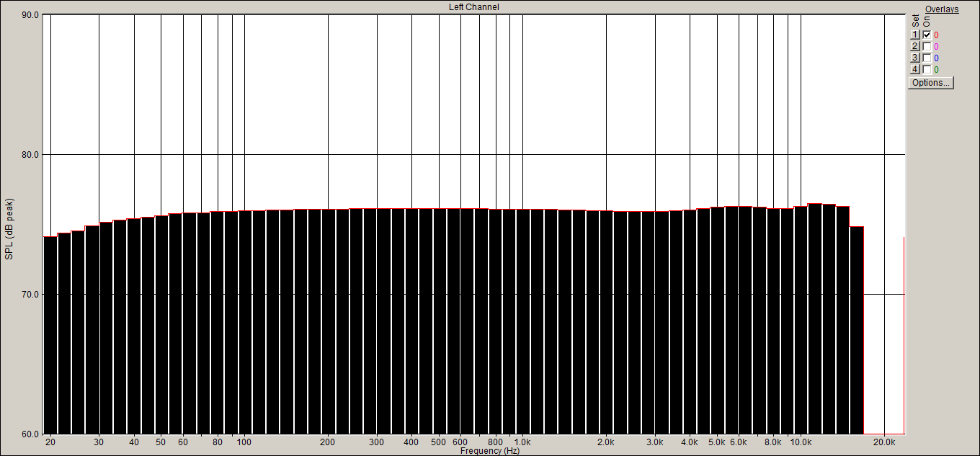This screenshot has height=456, width=980.
Task: Click the Left Channel graph title
Action: coord(473,7)
